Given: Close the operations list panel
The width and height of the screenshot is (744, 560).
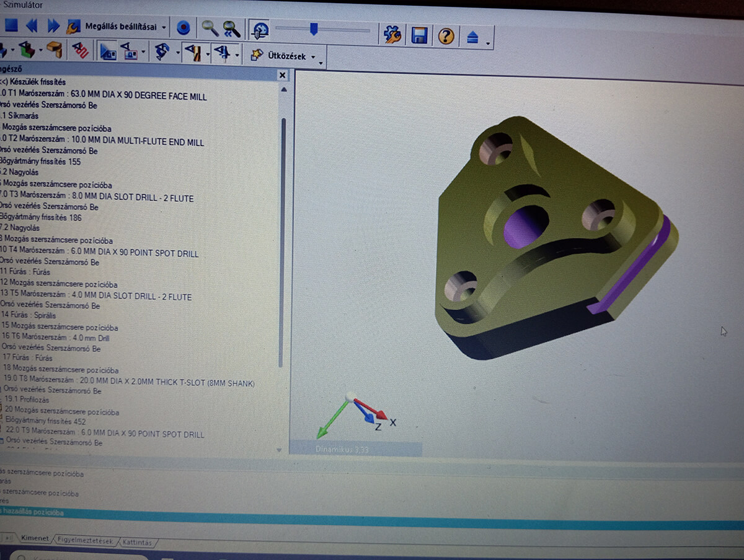Looking at the screenshot, I should (x=283, y=75).
